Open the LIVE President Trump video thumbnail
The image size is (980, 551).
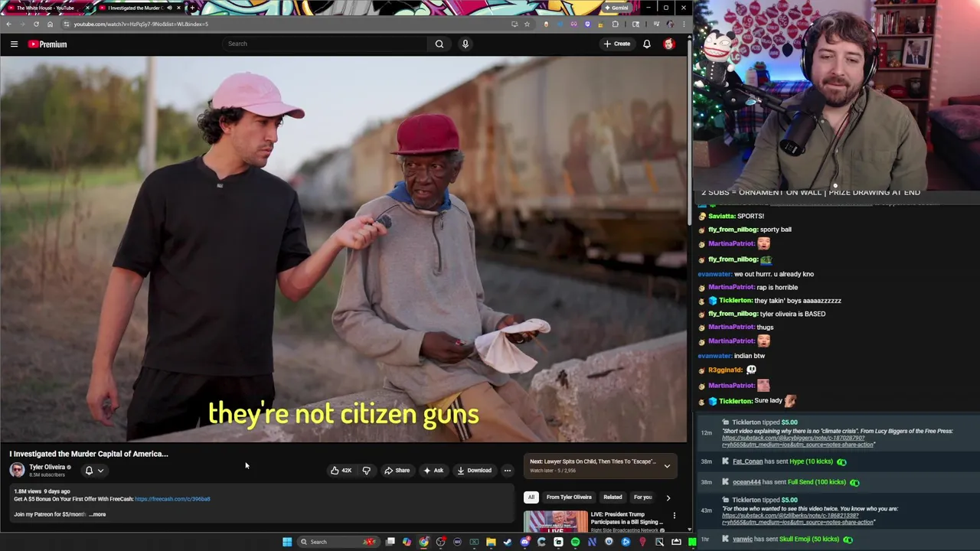(556, 522)
